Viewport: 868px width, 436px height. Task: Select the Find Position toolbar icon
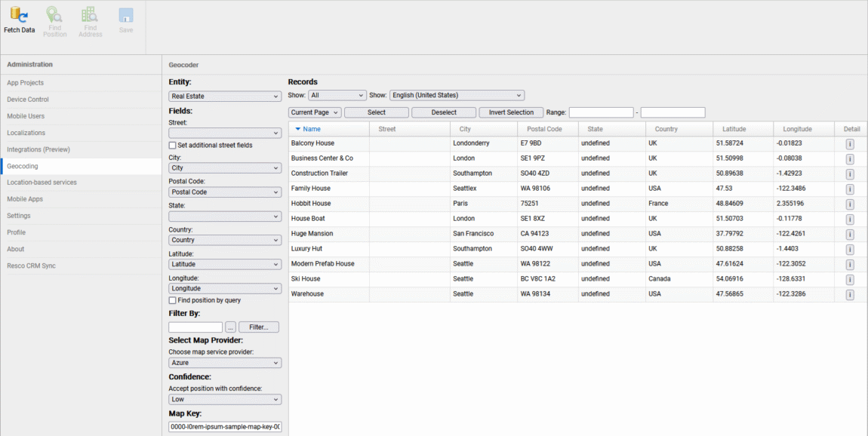(x=54, y=19)
